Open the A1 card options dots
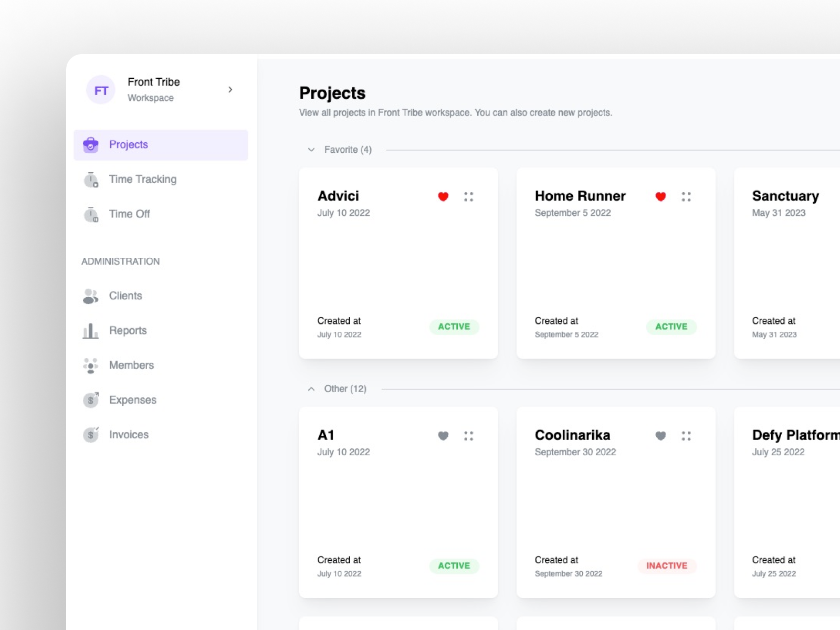This screenshot has height=630, width=840. click(x=469, y=436)
